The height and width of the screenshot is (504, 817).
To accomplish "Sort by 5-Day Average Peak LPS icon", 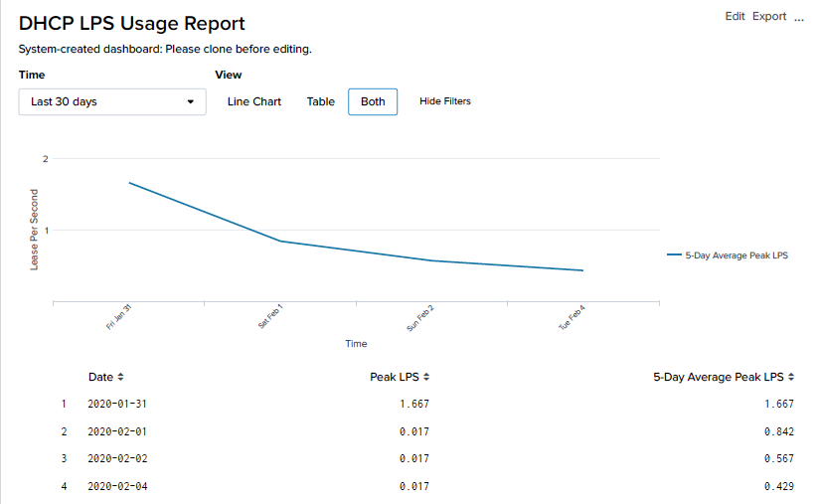I will click(791, 378).
